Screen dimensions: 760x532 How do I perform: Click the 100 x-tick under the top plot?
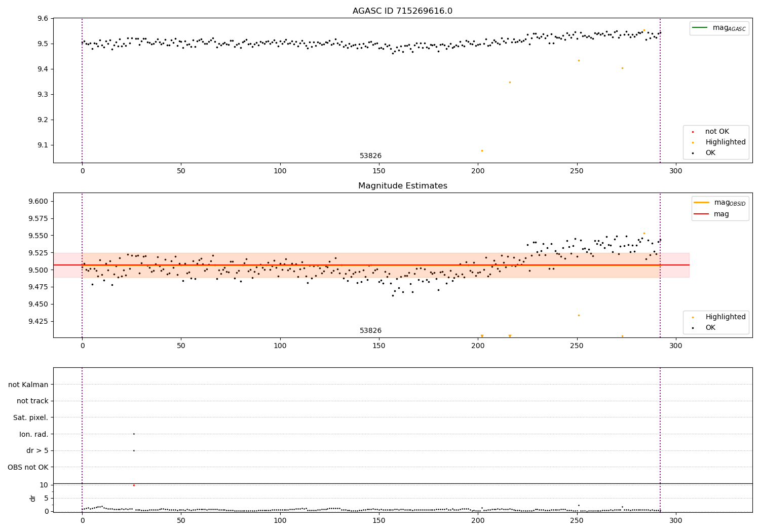[280, 171]
